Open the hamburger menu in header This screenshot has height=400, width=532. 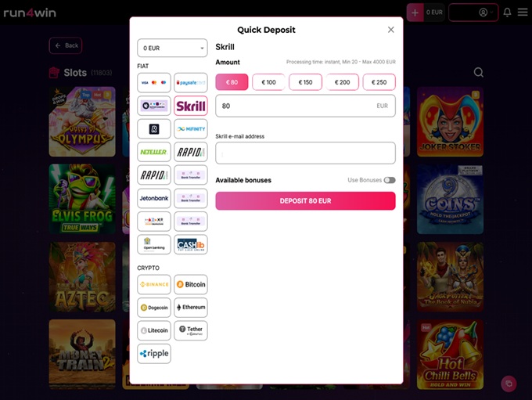pos(522,13)
